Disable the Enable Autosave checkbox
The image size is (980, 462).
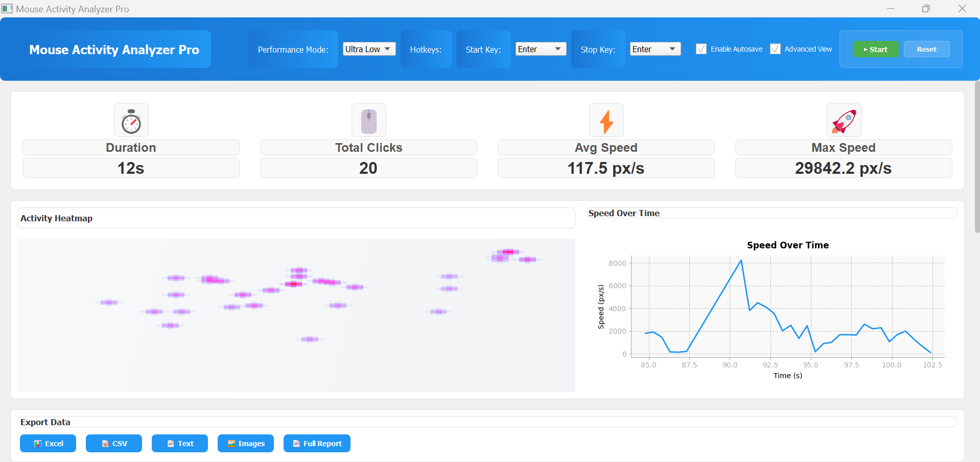[x=701, y=49]
